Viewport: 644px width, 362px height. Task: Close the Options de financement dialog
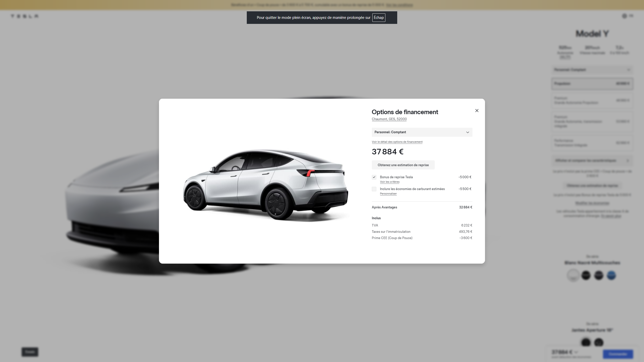click(x=477, y=111)
